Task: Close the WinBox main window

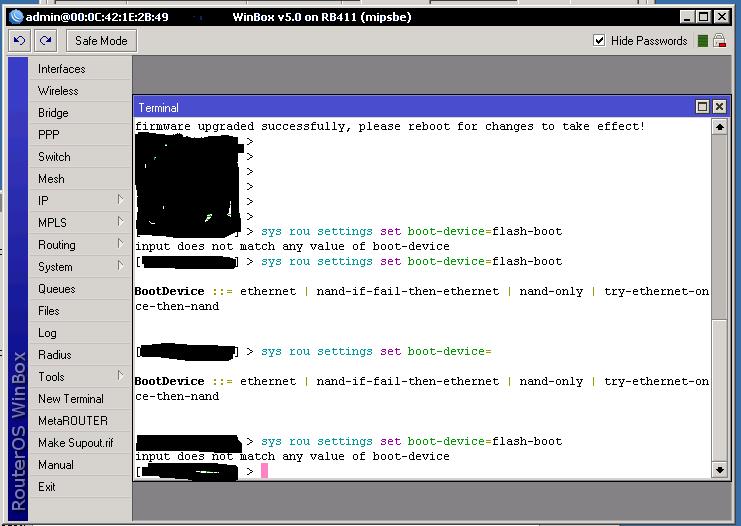Action: coord(722,17)
